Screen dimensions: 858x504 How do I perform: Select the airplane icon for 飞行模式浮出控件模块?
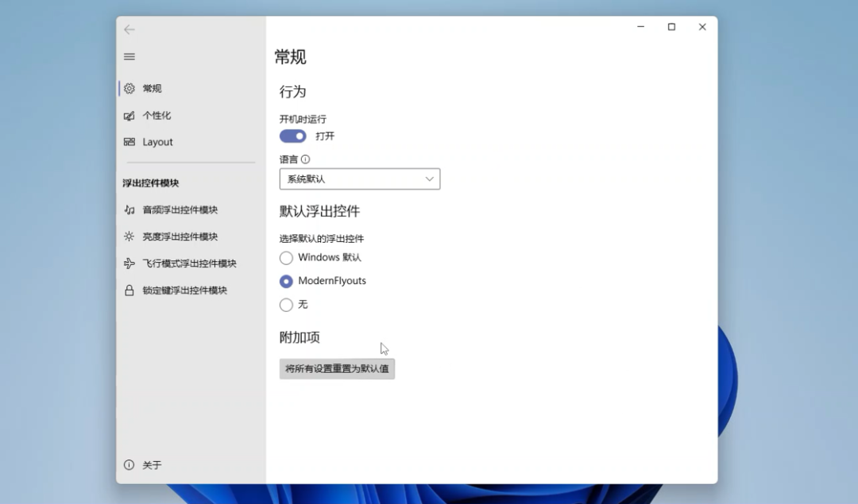pyautogui.click(x=129, y=263)
